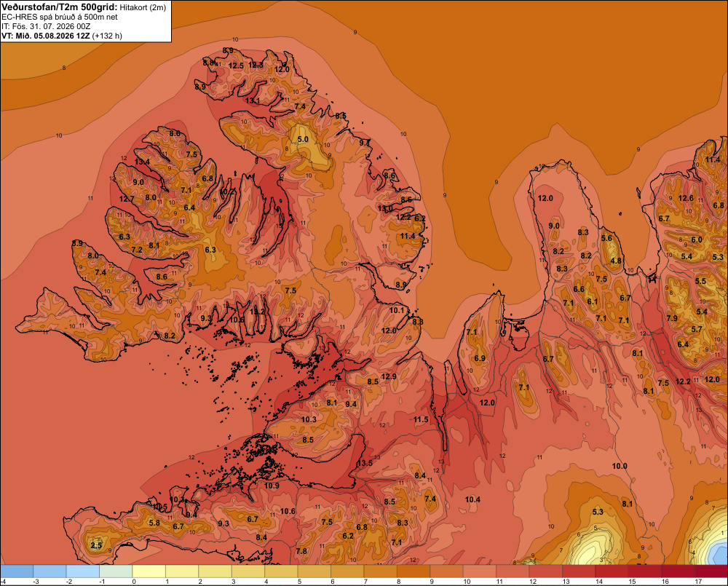Click the EC-HRES model description text

(60, 17)
